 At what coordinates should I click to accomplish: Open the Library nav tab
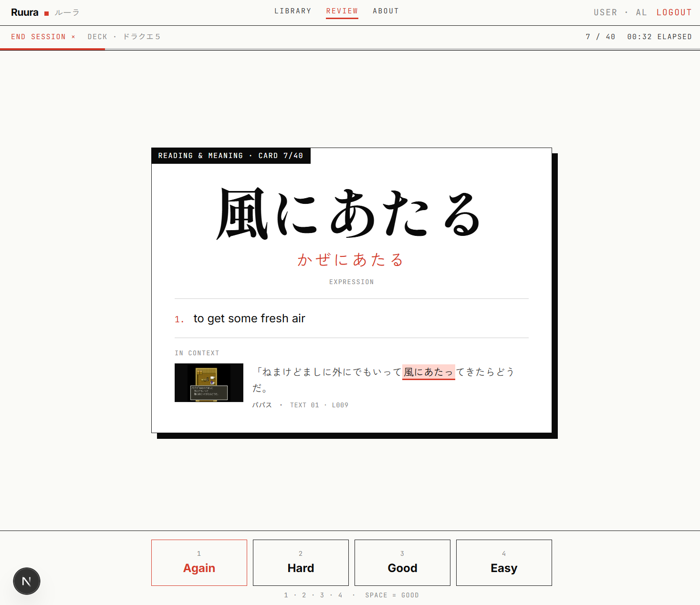(x=293, y=11)
